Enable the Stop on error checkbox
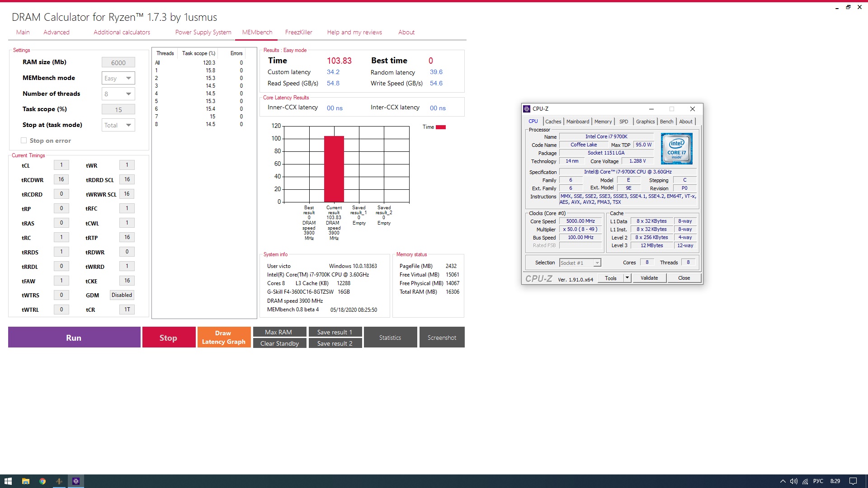The height and width of the screenshot is (488, 868). click(x=24, y=141)
